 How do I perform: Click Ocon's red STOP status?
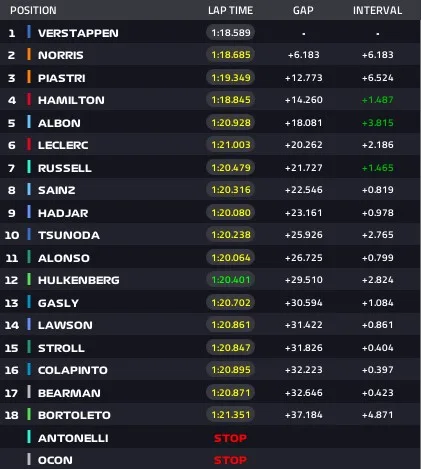point(230,460)
